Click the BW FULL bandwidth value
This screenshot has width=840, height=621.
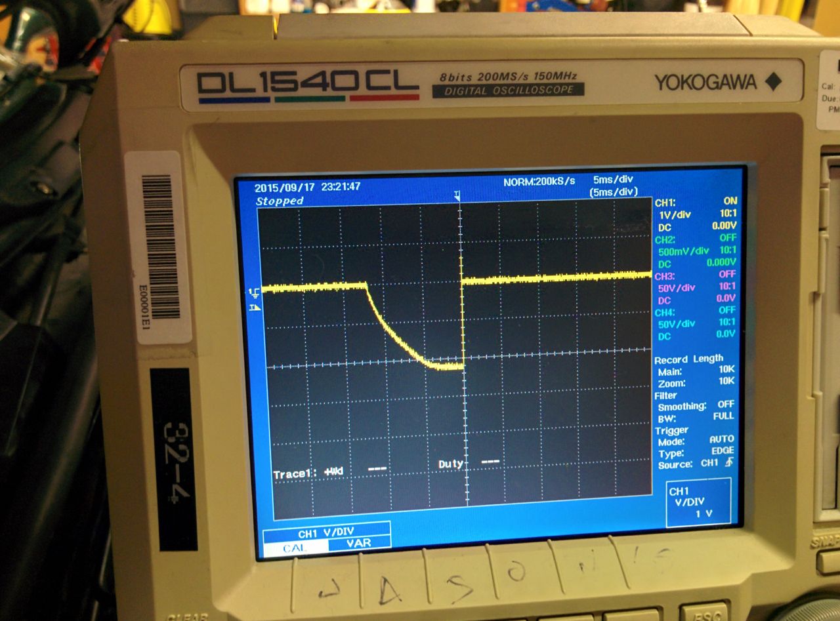tap(723, 416)
